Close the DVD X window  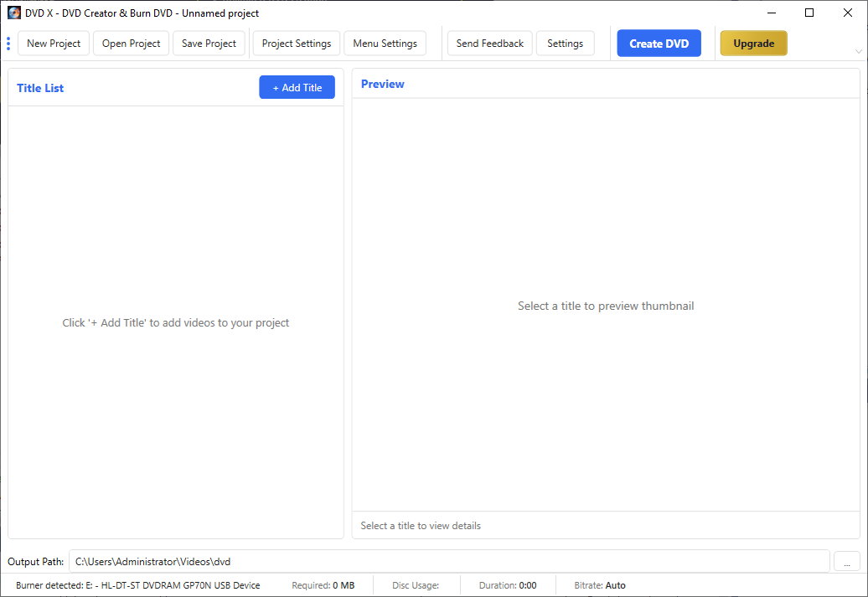[848, 13]
